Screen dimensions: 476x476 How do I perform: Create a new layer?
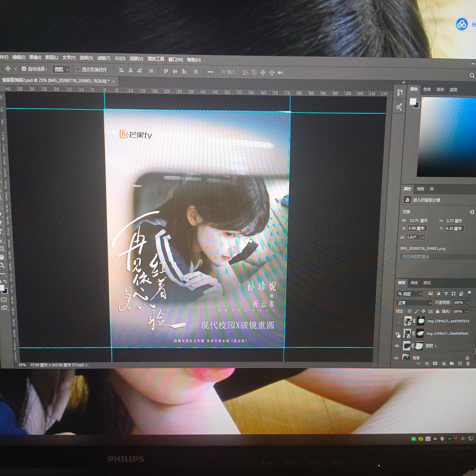(x=460, y=363)
